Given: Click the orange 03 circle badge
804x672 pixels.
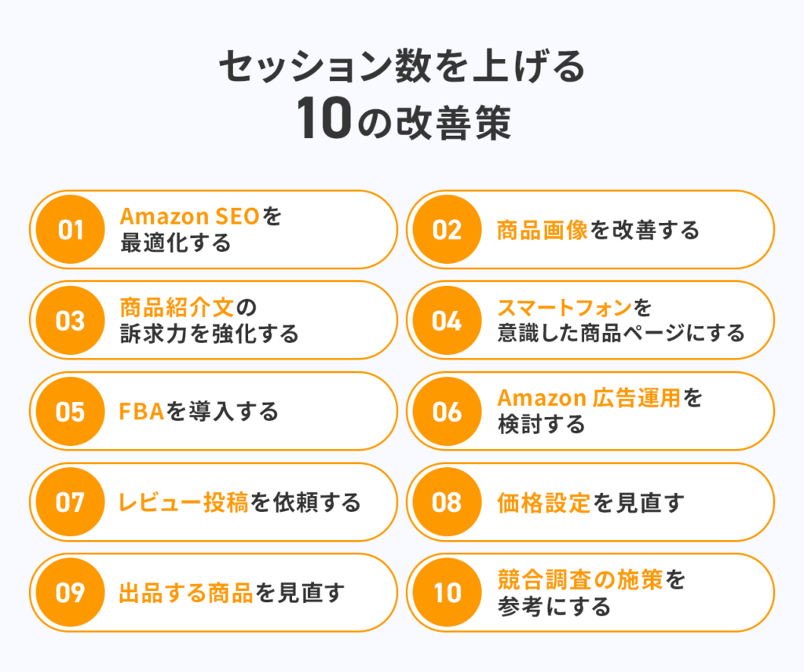Looking at the screenshot, I should [70, 320].
